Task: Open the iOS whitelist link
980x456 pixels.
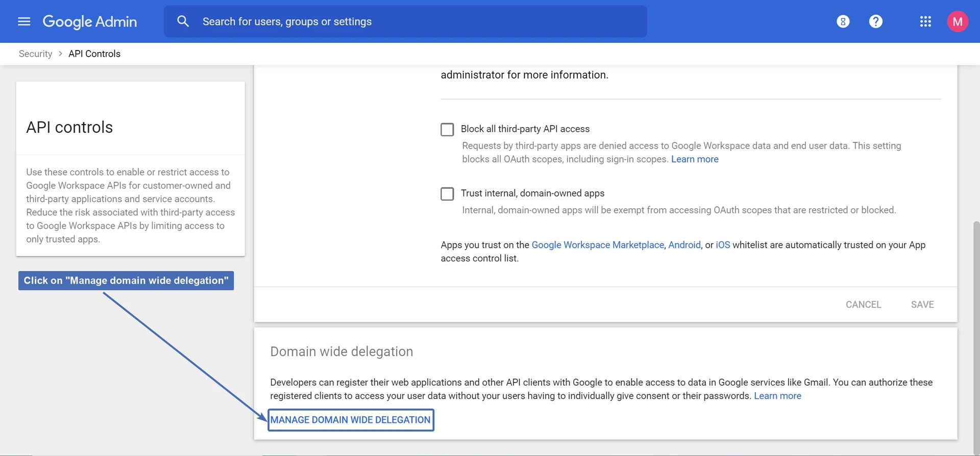Action: click(723, 245)
